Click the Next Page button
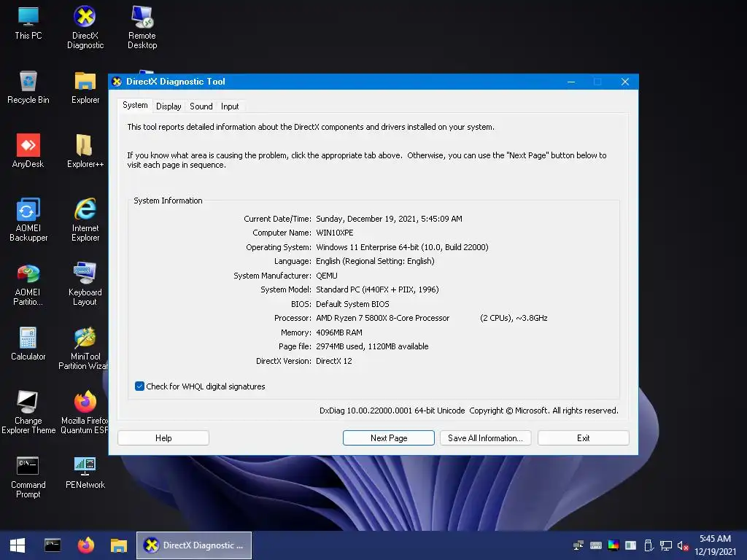Screen dimensions: 747x560 389,438
